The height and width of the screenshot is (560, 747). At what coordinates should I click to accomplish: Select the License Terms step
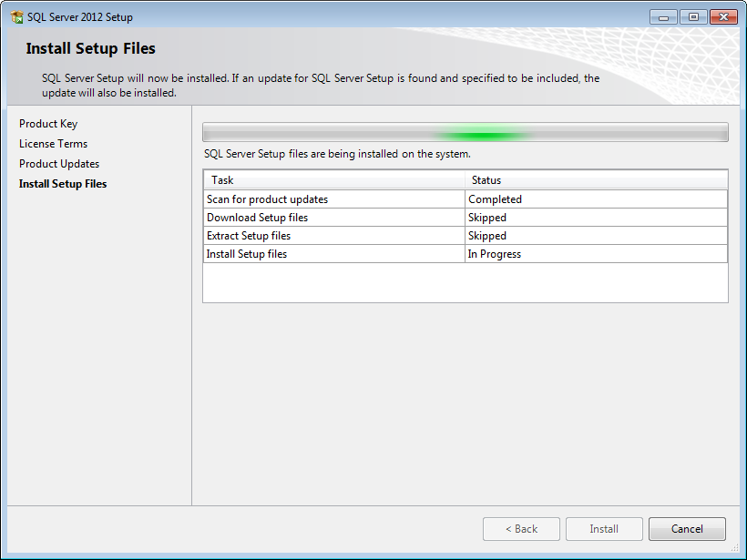coord(54,144)
